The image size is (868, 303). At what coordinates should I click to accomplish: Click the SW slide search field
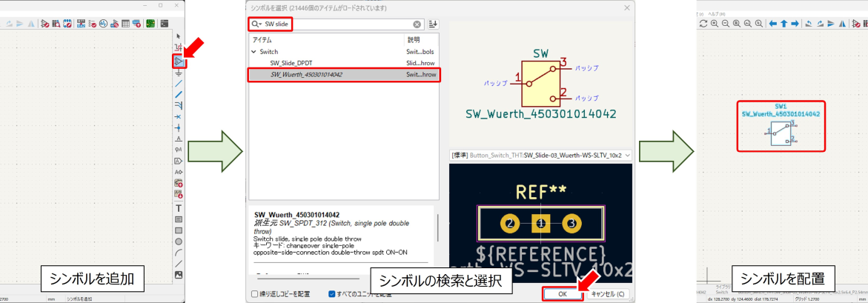[337, 24]
